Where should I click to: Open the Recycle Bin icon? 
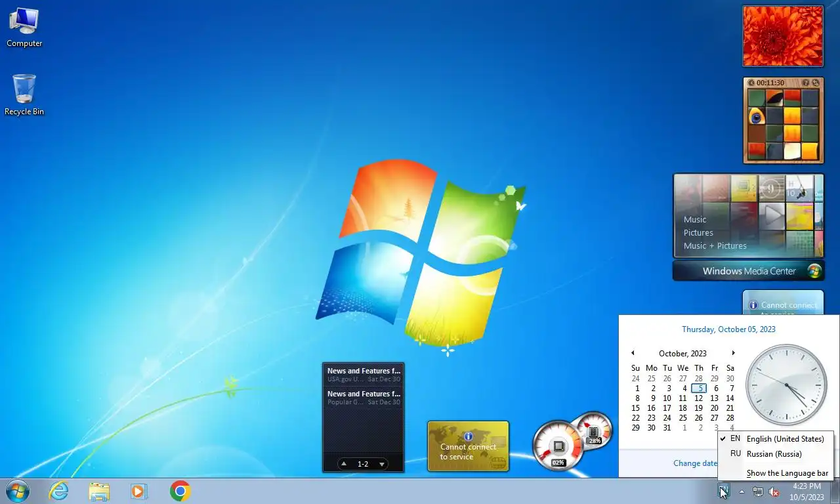click(24, 94)
